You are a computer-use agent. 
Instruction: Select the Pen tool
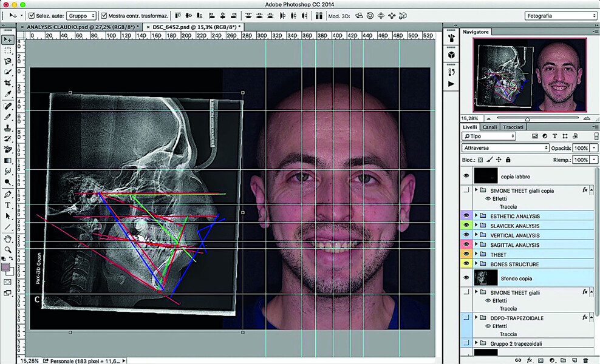[8, 195]
